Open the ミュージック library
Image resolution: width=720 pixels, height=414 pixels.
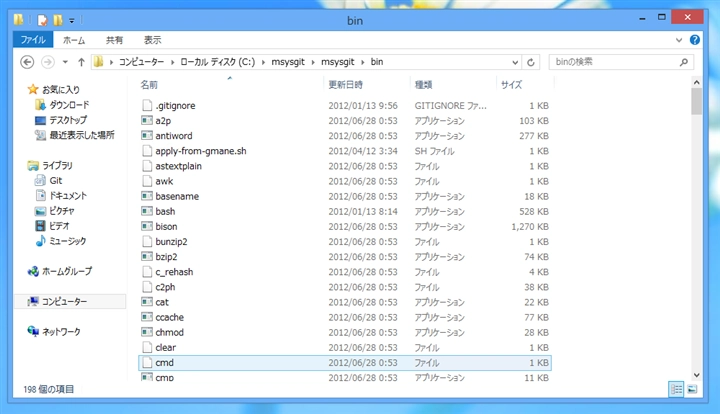(68, 241)
